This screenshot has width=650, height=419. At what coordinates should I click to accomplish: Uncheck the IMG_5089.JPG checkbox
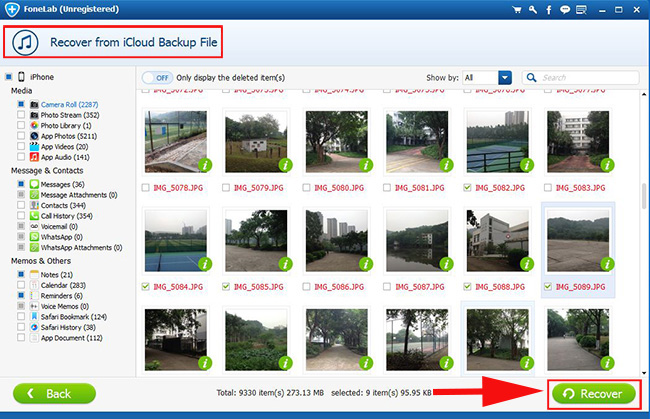point(548,286)
